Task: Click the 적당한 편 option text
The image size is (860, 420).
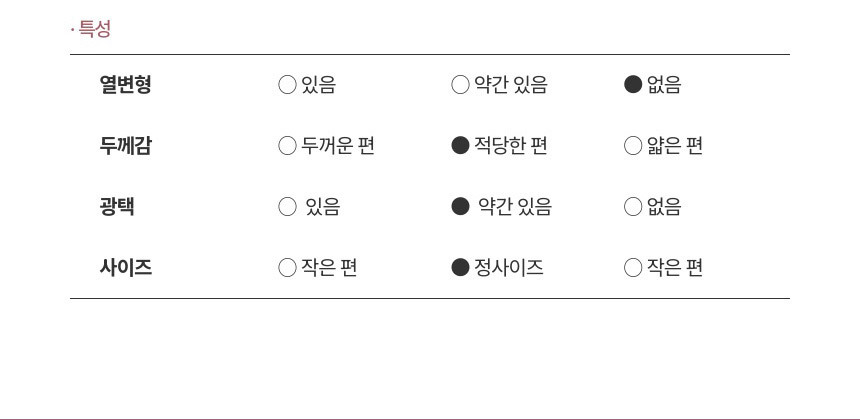Action: [511, 146]
